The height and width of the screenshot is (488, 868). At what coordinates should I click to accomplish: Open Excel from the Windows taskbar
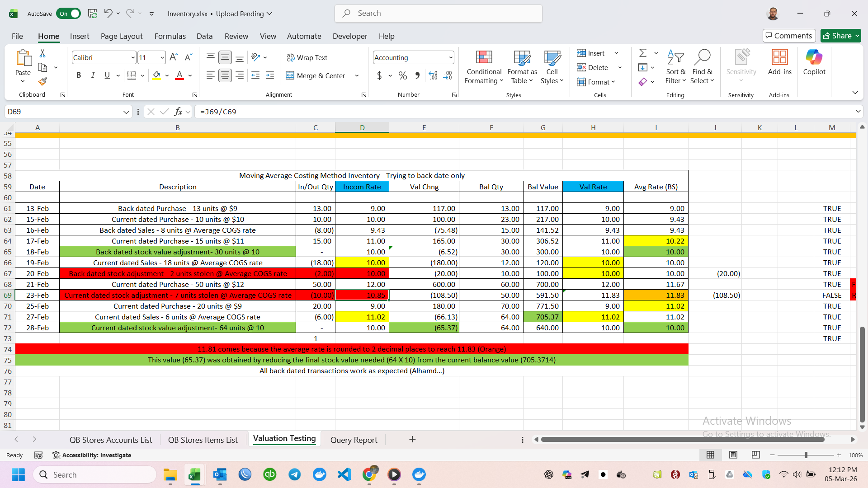(195, 474)
